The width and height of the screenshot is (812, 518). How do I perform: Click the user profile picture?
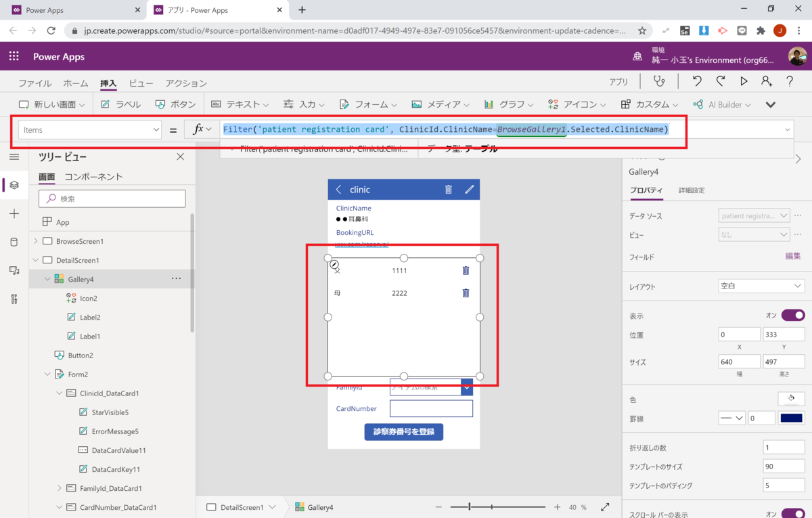coord(797,56)
